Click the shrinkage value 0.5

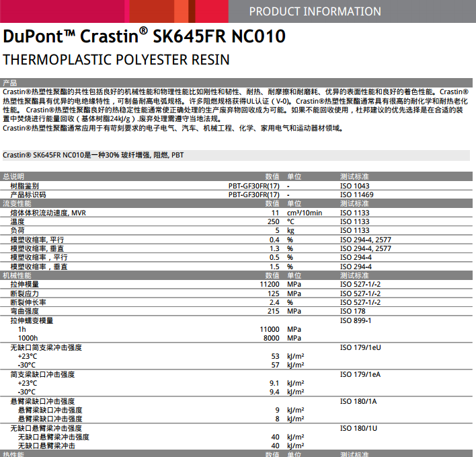coord(274,257)
